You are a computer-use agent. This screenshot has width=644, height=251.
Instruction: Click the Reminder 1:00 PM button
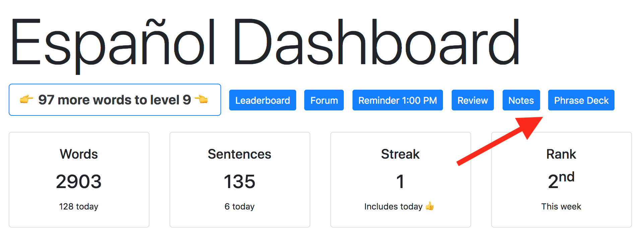click(397, 100)
